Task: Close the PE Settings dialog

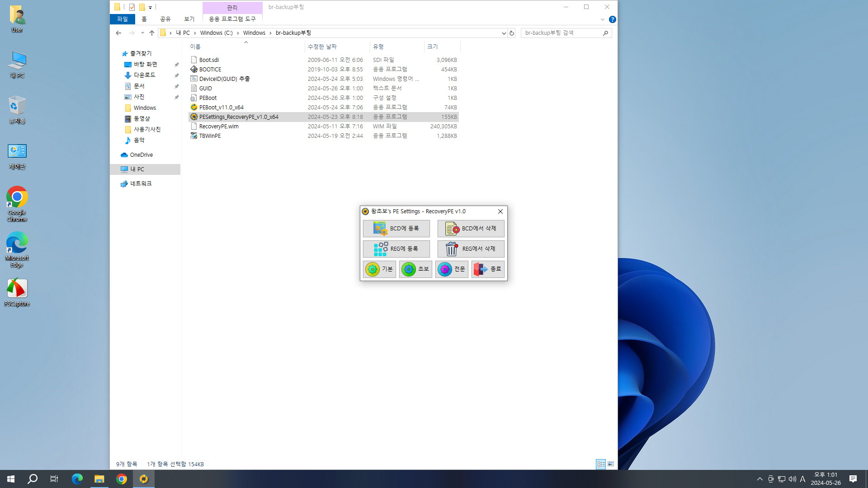Action: tap(500, 211)
